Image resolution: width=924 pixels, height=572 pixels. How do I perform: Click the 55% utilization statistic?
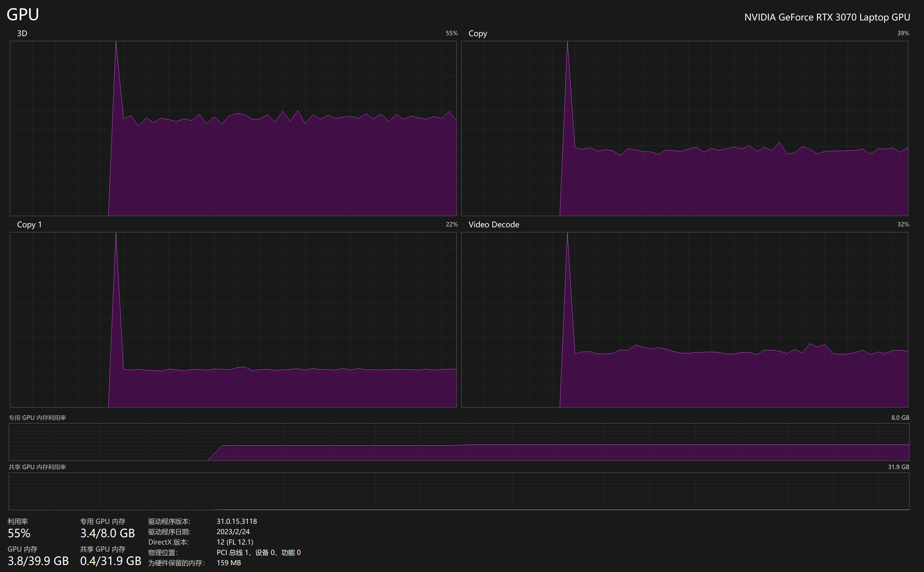pos(19,533)
